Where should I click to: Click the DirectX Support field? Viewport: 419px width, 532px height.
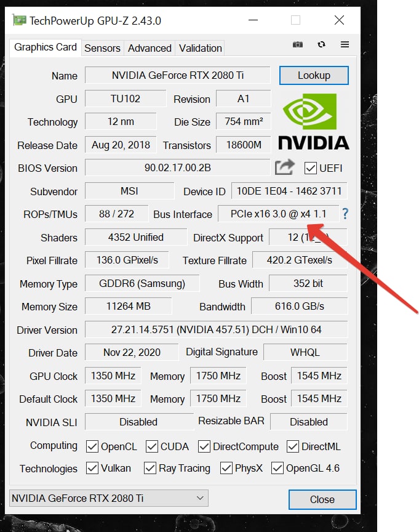click(x=308, y=237)
